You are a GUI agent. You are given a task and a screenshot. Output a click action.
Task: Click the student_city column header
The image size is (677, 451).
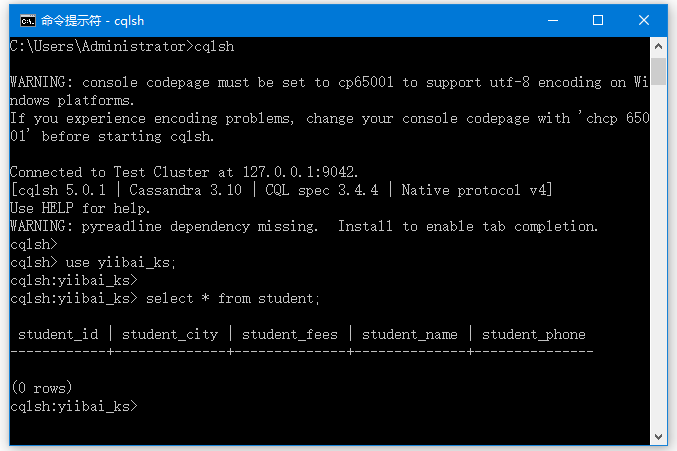click(x=170, y=334)
